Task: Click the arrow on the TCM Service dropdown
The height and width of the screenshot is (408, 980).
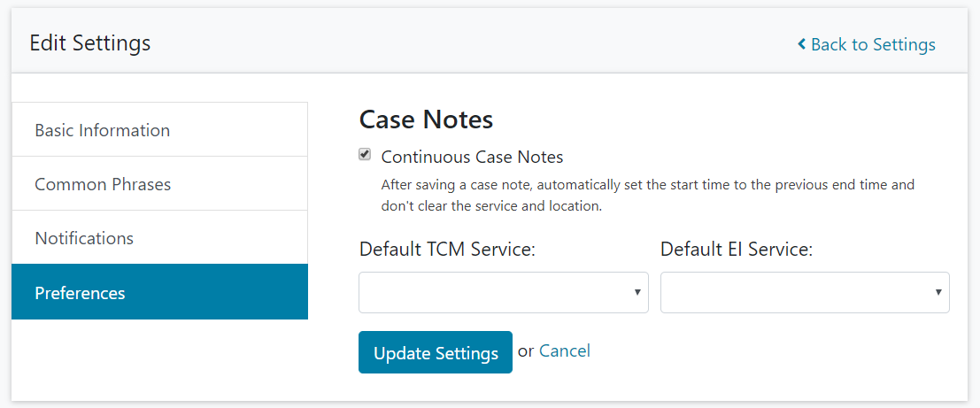Action: (x=637, y=292)
